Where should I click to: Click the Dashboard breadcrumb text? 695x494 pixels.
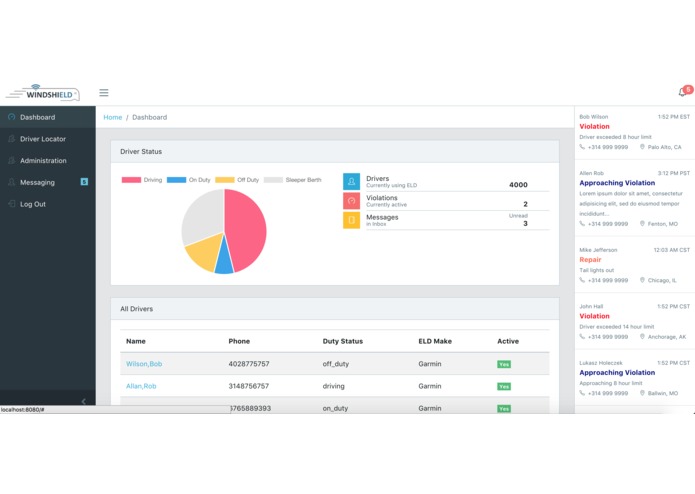coord(149,117)
